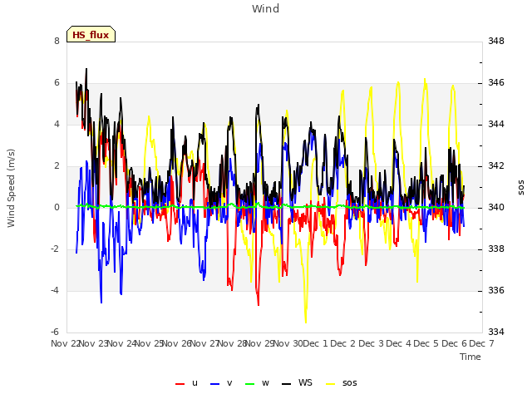Image resolution: width=532 pixels, height=399 pixels.
Task: Click the blue v legend swatch
Action: pos(214,384)
